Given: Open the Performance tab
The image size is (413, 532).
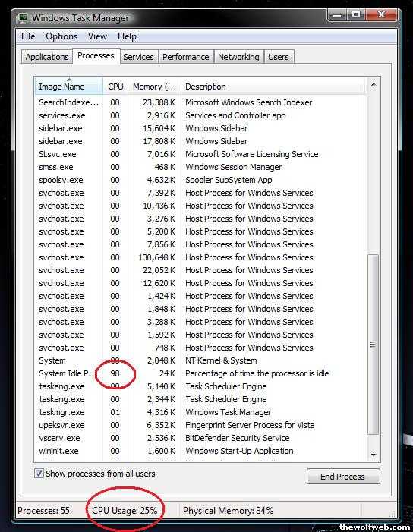Looking at the screenshot, I should click(x=186, y=57).
